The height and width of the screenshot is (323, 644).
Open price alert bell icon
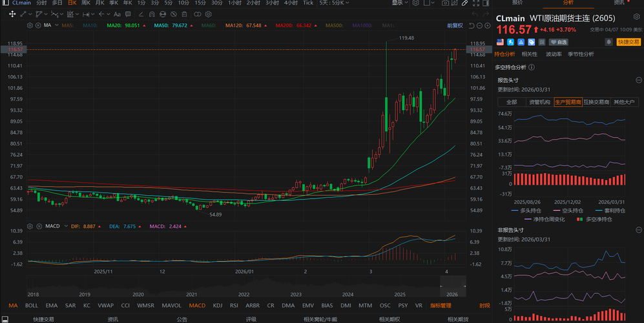(x=608, y=42)
